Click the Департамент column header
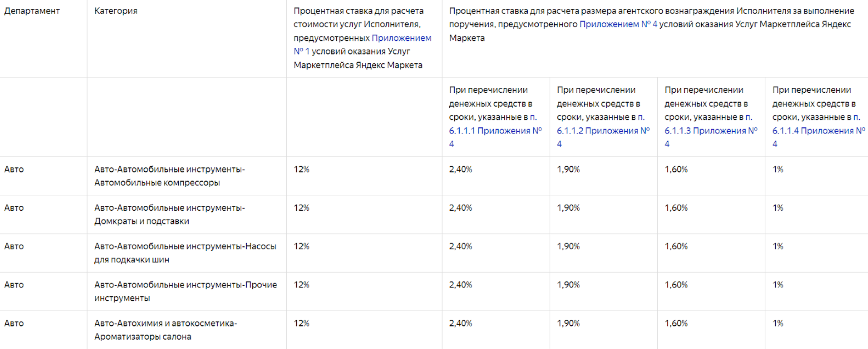Screen dimensions: 868x349 (x=32, y=11)
